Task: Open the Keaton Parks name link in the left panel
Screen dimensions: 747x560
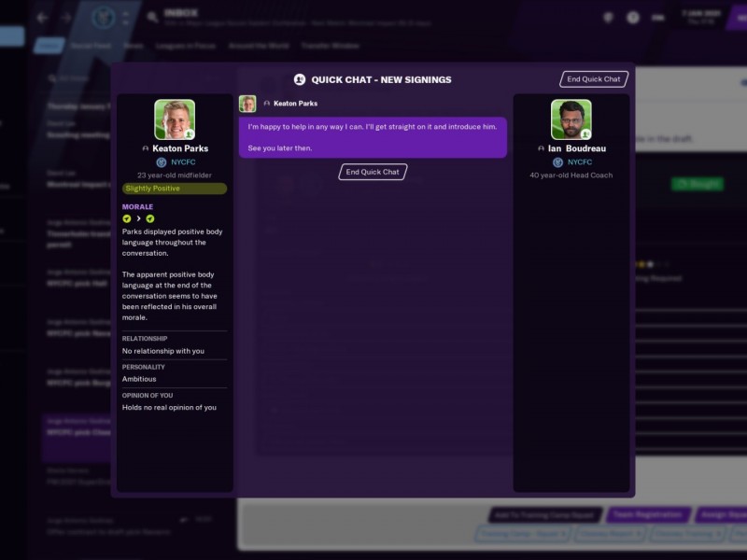Action: [x=180, y=148]
